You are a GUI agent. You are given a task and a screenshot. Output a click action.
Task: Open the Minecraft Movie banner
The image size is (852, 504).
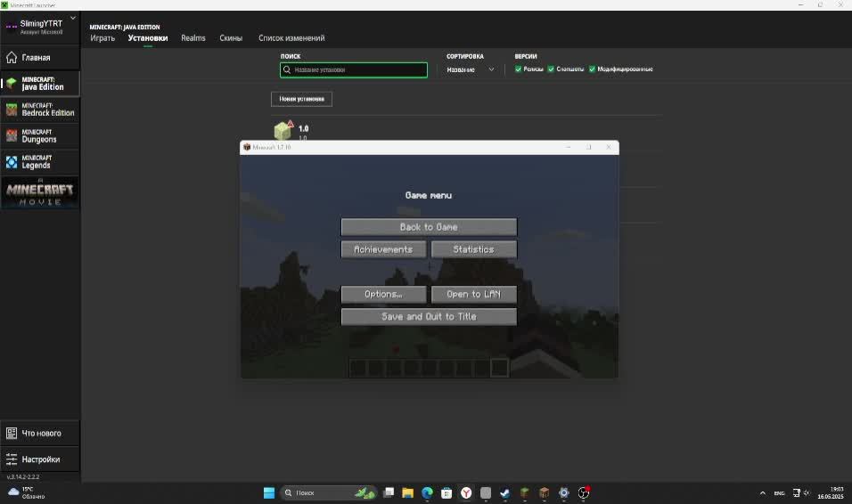[40, 193]
